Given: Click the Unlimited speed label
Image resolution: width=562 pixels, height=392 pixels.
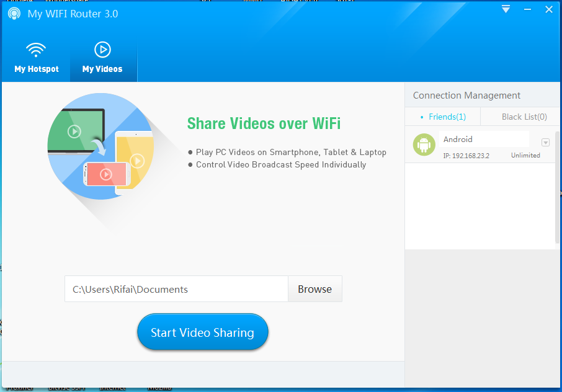Looking at the screenshot, I should click(525, 156).
